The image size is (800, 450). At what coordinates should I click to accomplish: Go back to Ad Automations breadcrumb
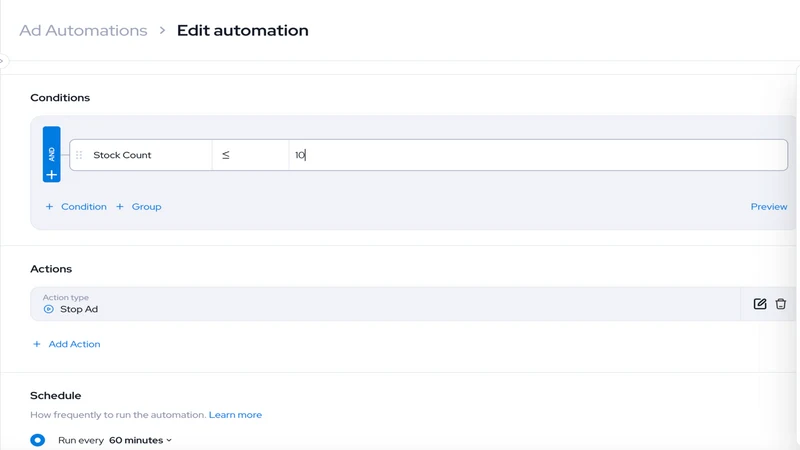click(x=83, y=31)
